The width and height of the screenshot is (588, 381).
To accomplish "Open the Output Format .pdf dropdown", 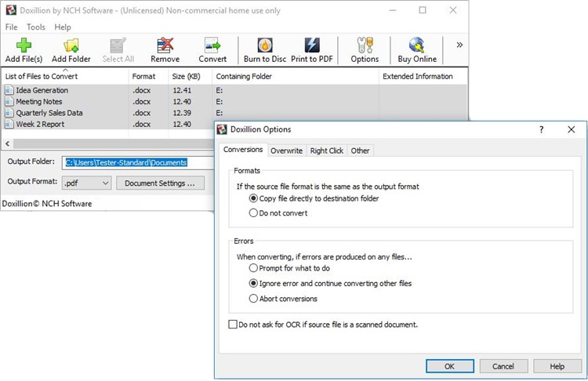I will [x=86, y=183].
